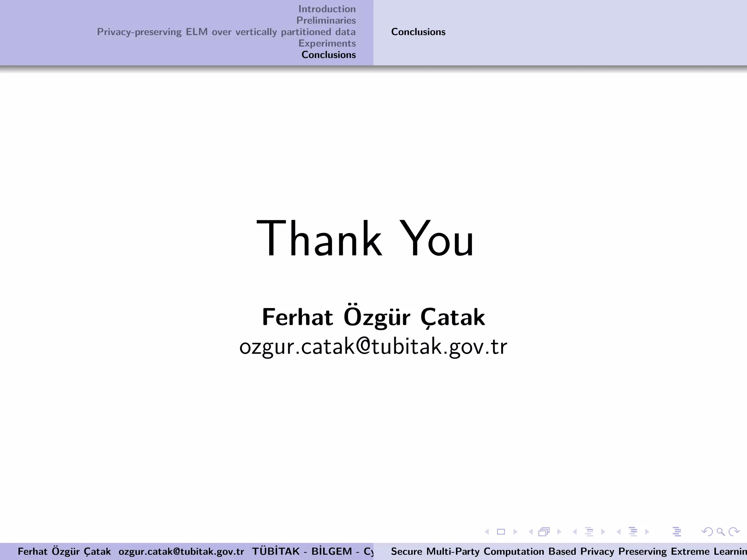
Task: Click 'TÜBİTAK - BİLGEM' in the footer
Action: (x=302, y=551)
